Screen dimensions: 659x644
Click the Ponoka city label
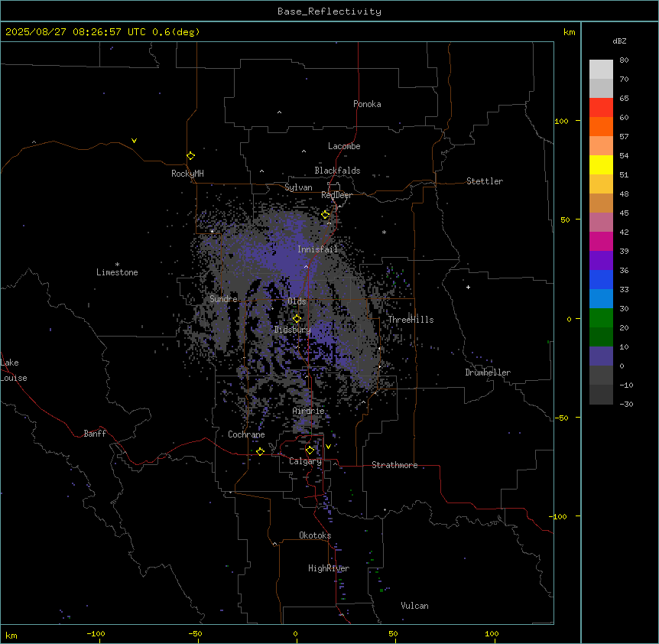click(367, 104)
